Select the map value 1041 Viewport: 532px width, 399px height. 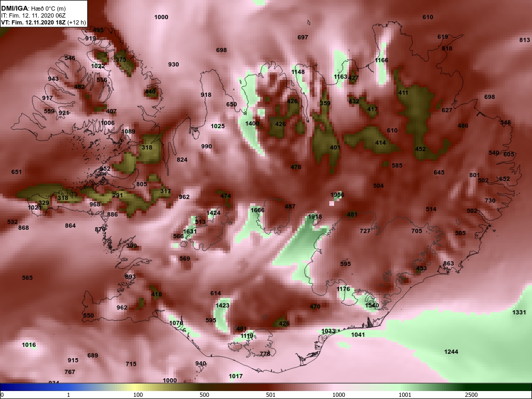pyautogui.click(x=358, y=335)
